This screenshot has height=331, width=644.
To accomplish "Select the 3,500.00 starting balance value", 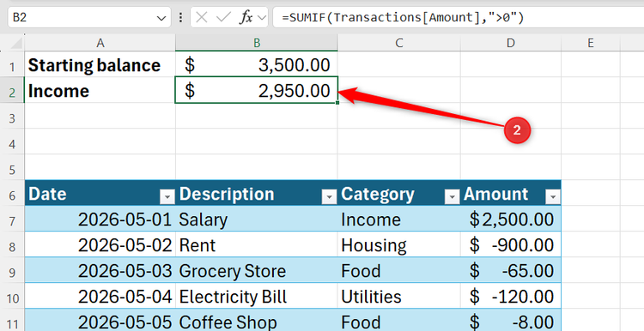I will click(257, 65).
